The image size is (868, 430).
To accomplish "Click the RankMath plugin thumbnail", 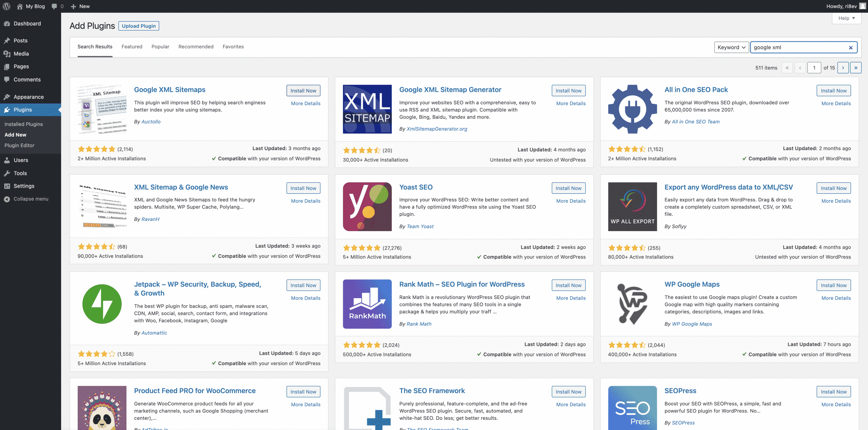I will tap(367, 304).
